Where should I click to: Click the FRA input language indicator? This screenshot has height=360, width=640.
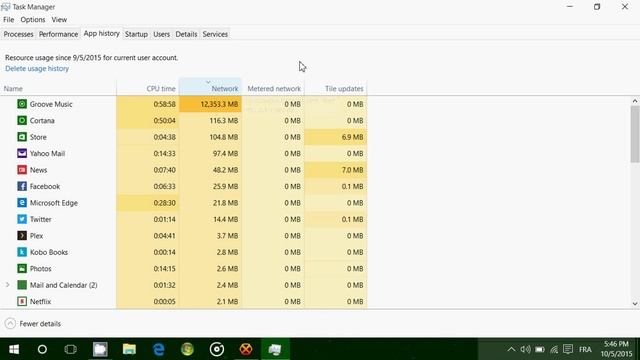585,349
